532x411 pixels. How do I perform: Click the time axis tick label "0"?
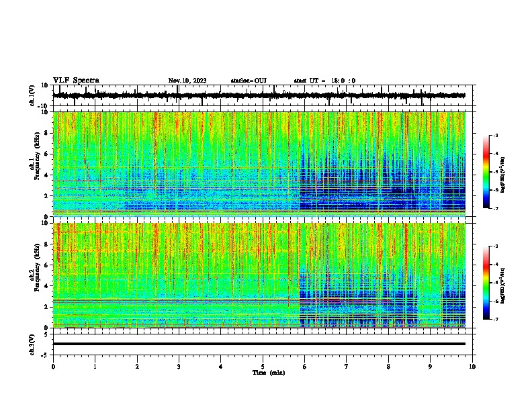point(53,367)
